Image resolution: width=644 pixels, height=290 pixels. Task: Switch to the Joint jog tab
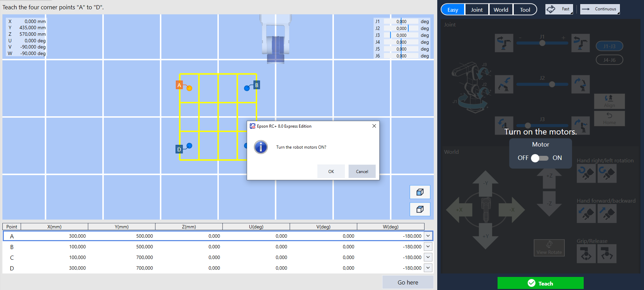coord(477,10)
